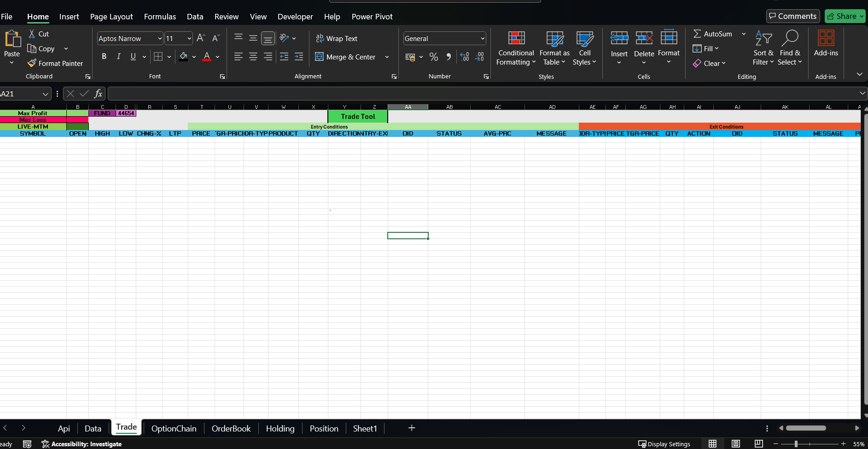Open the Formulas ribbon tab
The height and width of the screenshot is (449, 868).
160,17
